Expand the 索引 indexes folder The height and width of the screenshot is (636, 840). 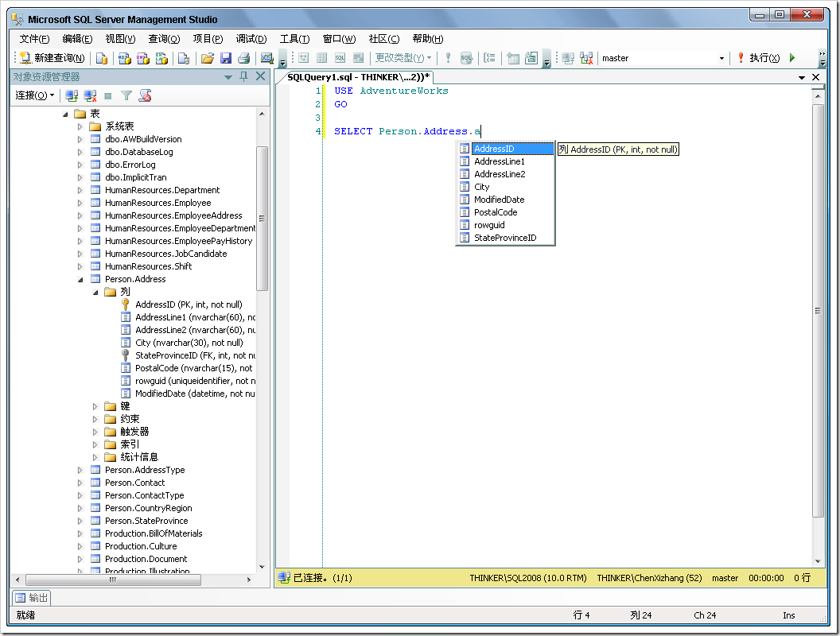tap(95, 445)
